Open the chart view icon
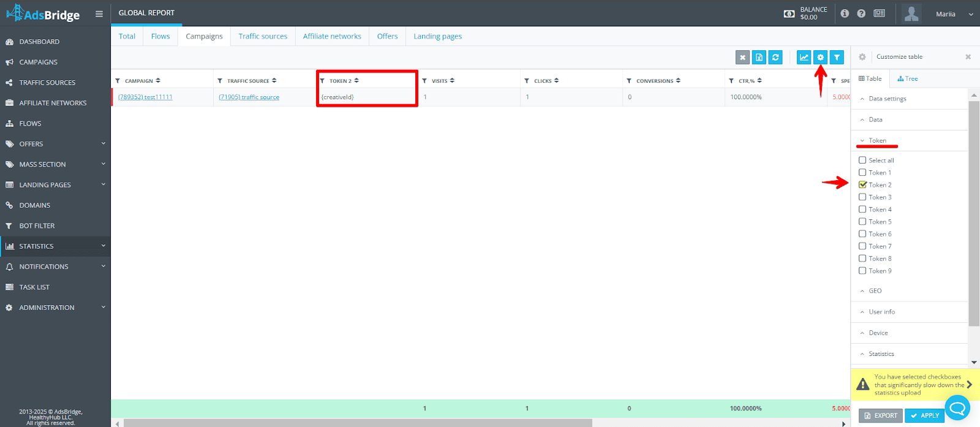Image resolution: width=980 pixels, height=427 pixels. [804, 57]
